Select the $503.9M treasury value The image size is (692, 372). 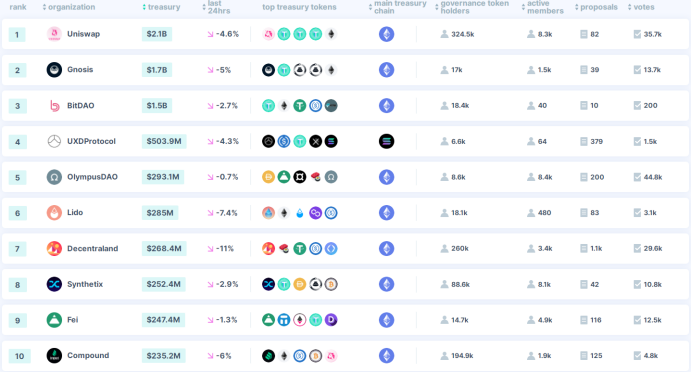click(164, 141)
